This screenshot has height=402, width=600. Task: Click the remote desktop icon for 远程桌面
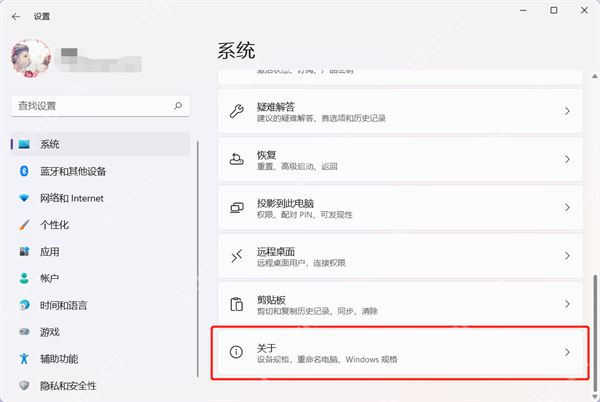click(236, 256)
